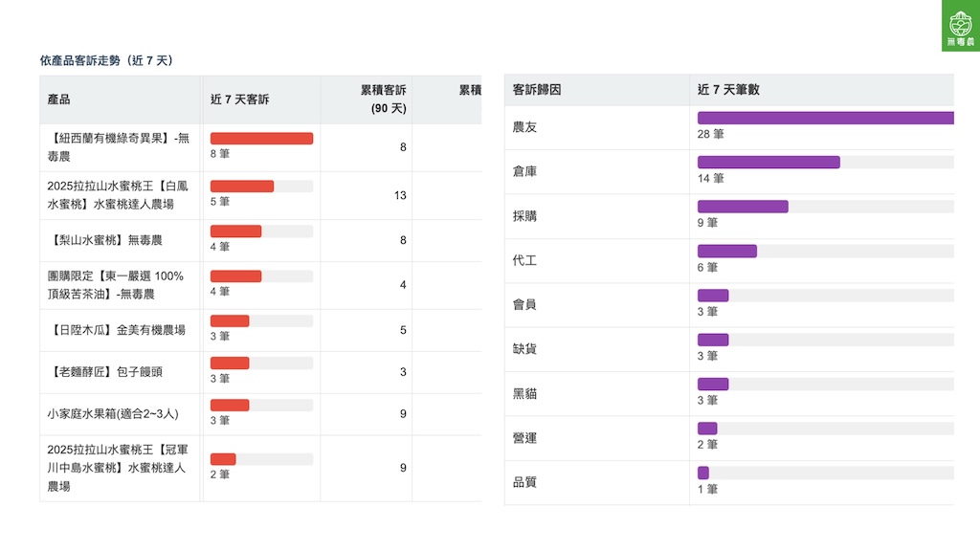This screenshot has height=551, width=980.
Task: Click the 產品 column header
Action: [x=58, y=99]
